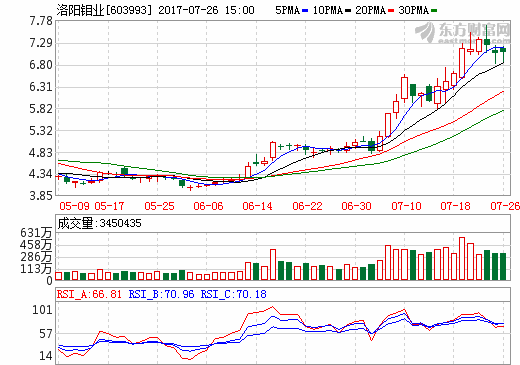The height and width of the screenshot is (365, 520).
Task: Click the 57 RSI axis label
Action: pyautogui.click(x=46, y=333)
